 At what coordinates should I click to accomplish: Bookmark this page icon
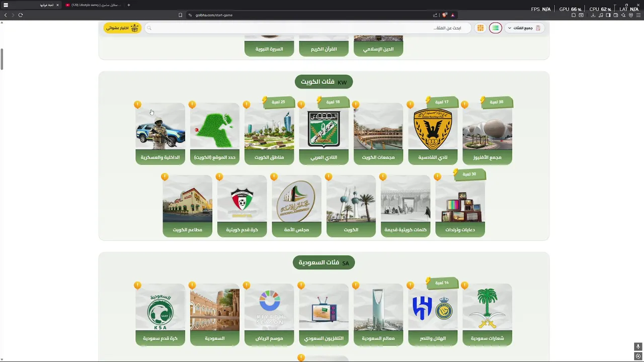pos(180,15)
